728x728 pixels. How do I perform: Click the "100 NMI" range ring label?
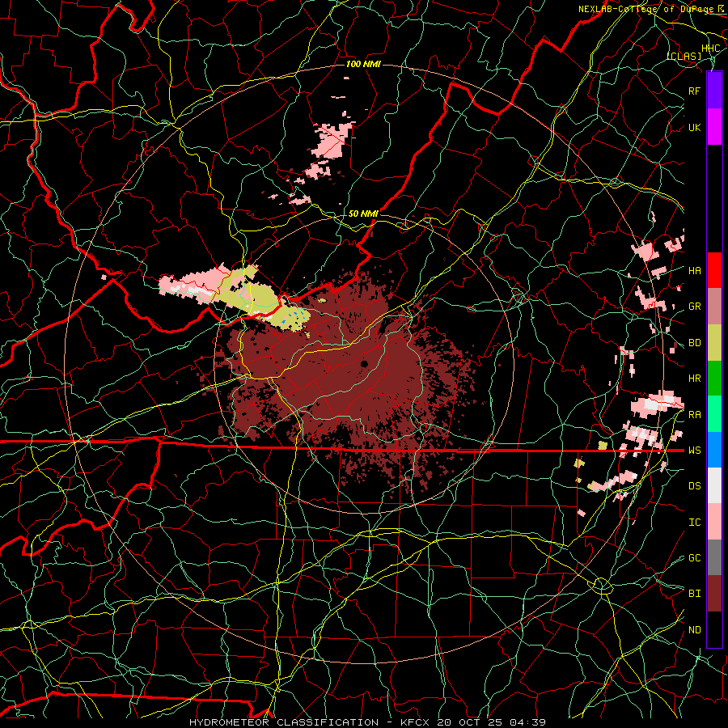point(363,64)
